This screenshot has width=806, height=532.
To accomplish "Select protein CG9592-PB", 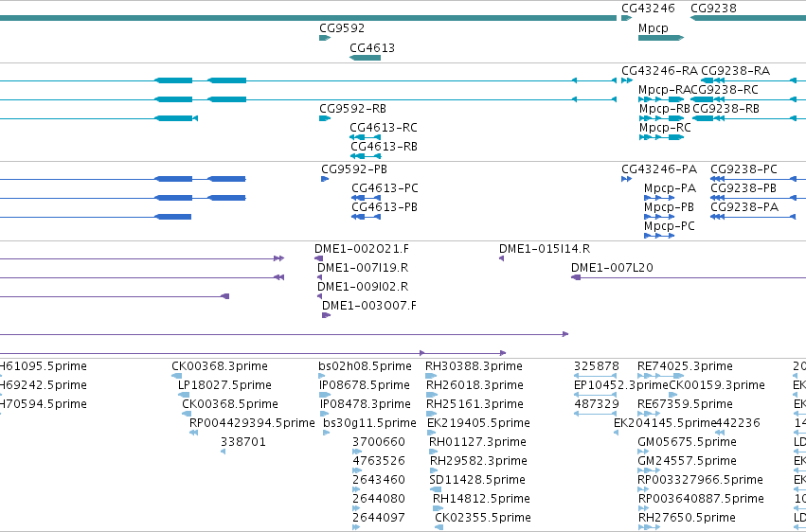I will point(325,179).
